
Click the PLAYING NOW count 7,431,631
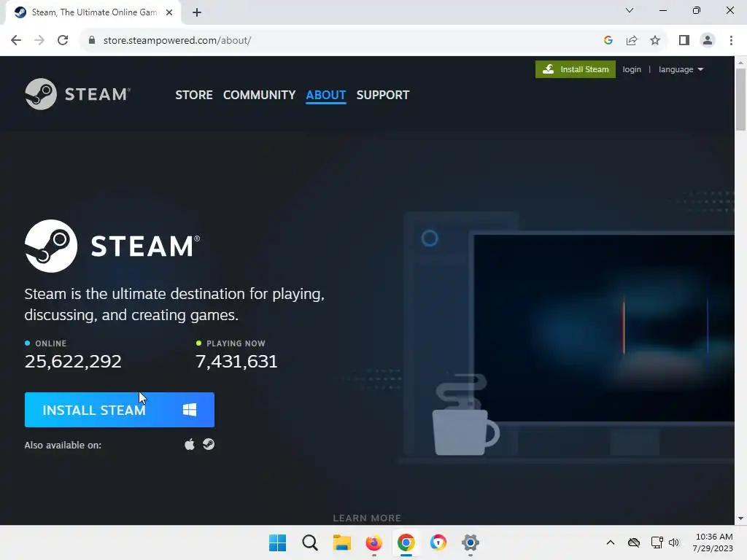click(236, 362)
